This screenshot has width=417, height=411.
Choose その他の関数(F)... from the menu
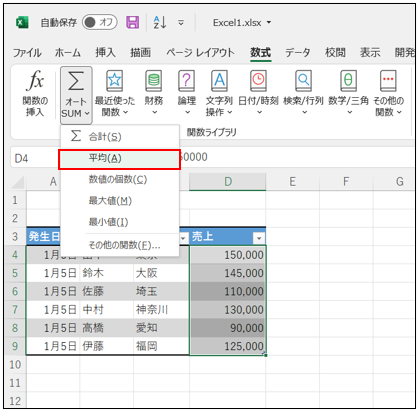point(120,245)
